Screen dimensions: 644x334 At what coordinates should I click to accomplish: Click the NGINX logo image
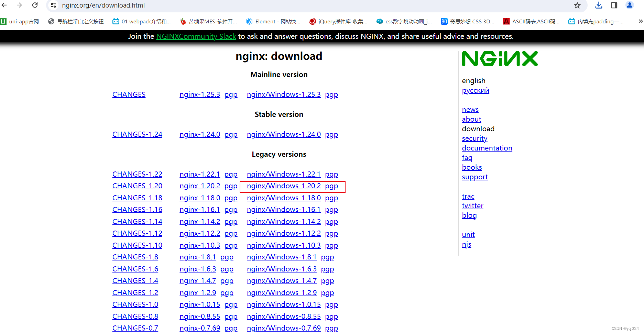tap(500, 59)
